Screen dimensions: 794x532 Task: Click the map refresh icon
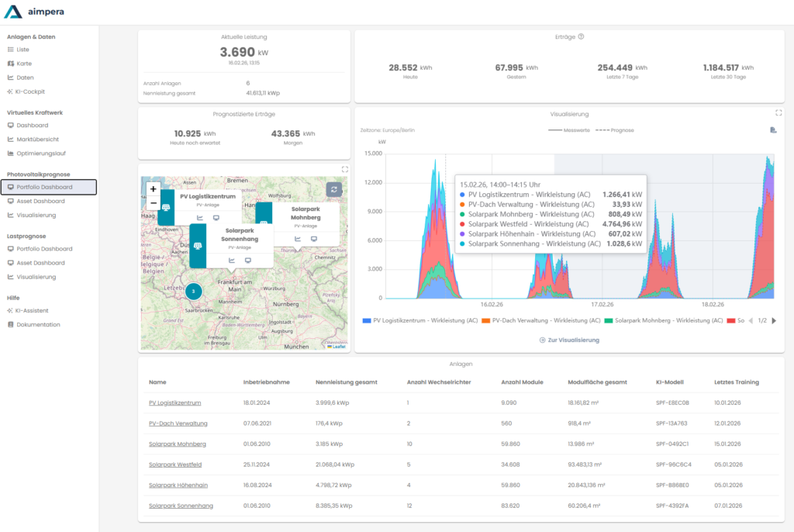coord(334,189)
